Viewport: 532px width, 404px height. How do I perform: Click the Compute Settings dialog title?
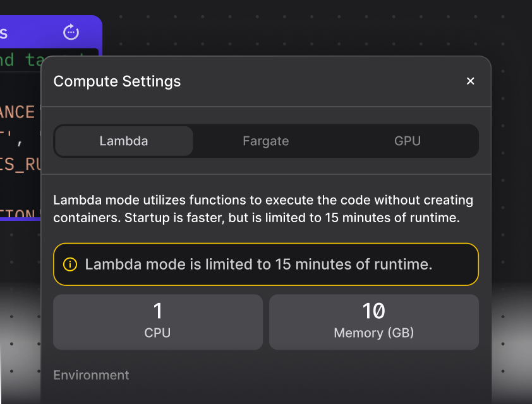117,81
